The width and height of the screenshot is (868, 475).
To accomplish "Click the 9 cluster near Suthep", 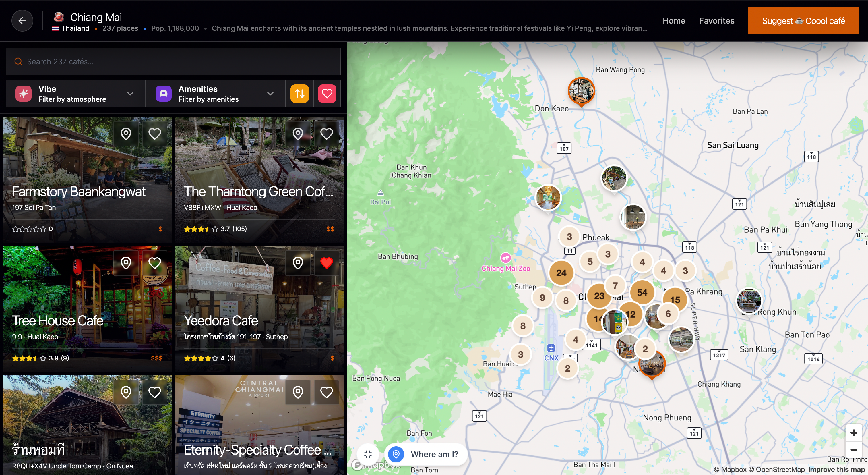I will 542,297.
